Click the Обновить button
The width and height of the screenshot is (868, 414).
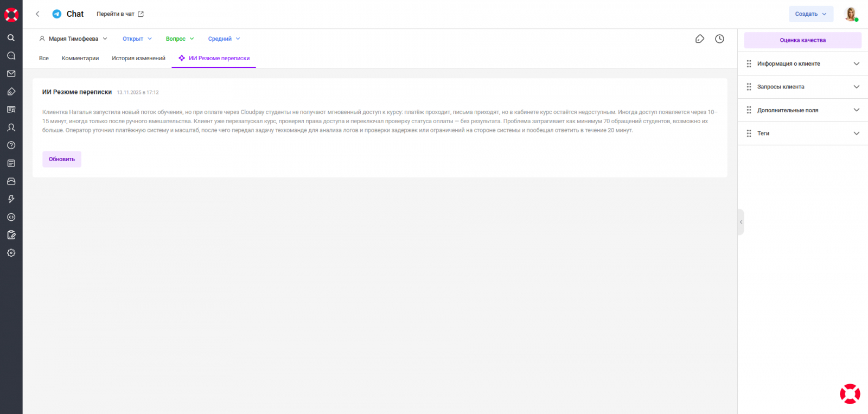click(x=62, y=160)
